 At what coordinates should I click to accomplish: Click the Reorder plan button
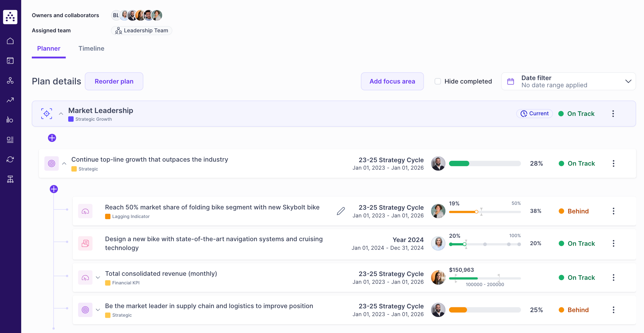[x=114, y=81]
